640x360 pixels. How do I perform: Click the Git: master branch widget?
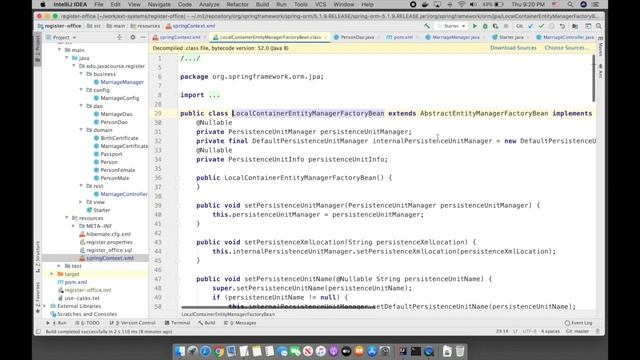coord(578,331)
